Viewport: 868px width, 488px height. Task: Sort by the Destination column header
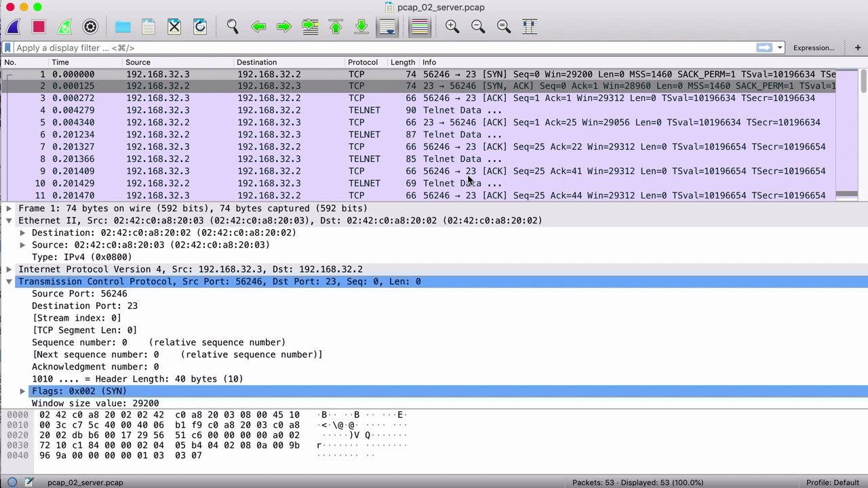[290, 62]
